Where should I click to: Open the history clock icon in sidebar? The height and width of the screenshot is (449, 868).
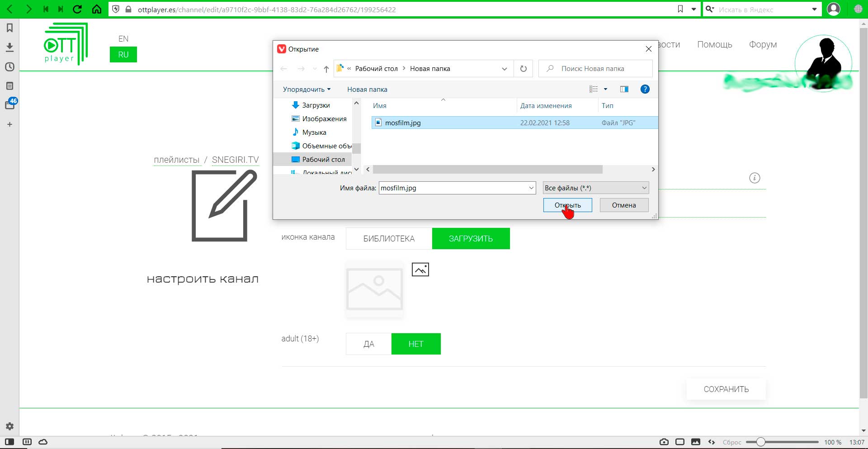click(9, 66)
